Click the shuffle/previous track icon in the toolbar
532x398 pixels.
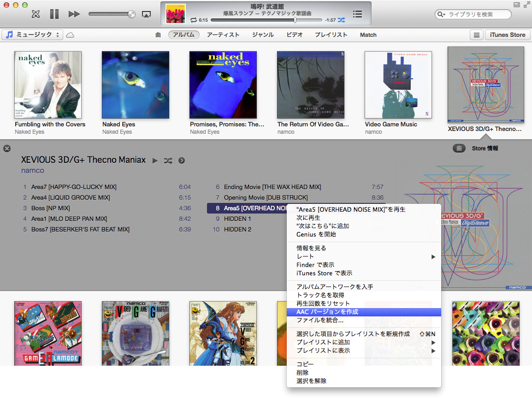click(35, 14)
